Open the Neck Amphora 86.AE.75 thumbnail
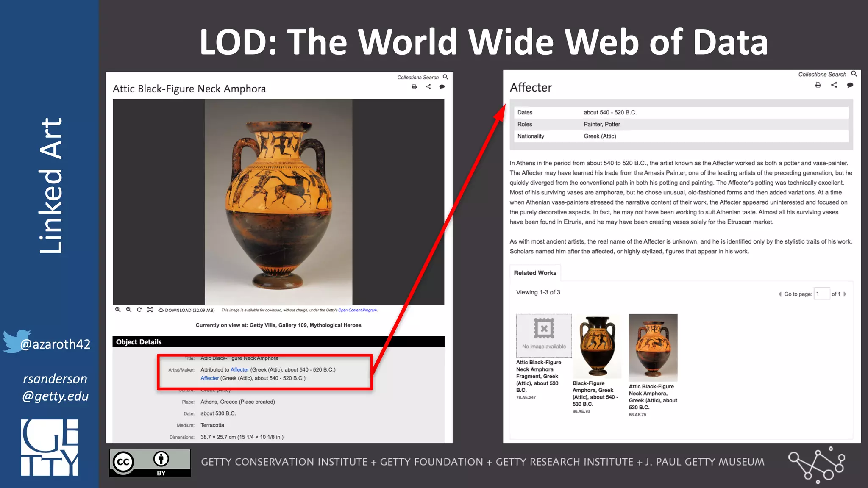The width and height of the screenshot is (868, 488). coord(653,347)
